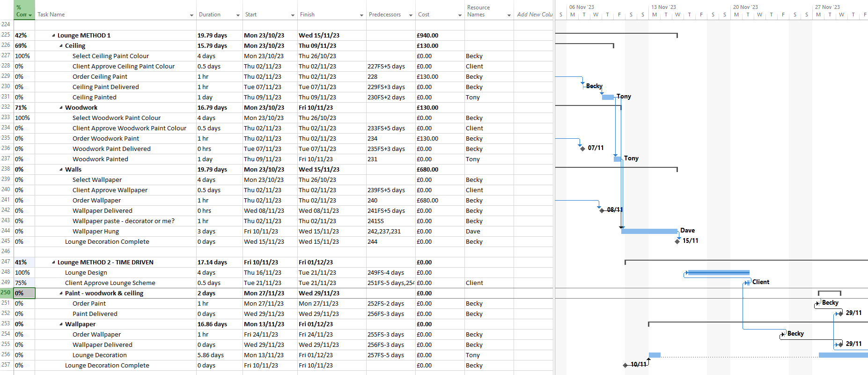868x375 pixels.
Task: Select the Woodwork Painted Gantt bar labeled Tony
Action: (618, 159)
